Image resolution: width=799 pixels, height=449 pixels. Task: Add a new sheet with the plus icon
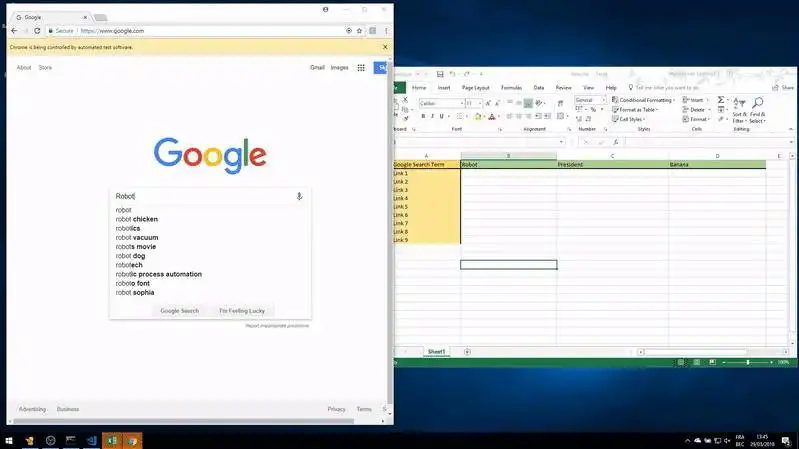[x=467, y=352]
